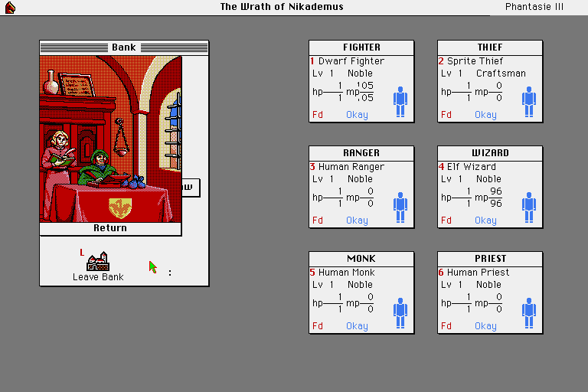
Task: Click the Human Priest name
Action: click(478, 273)
